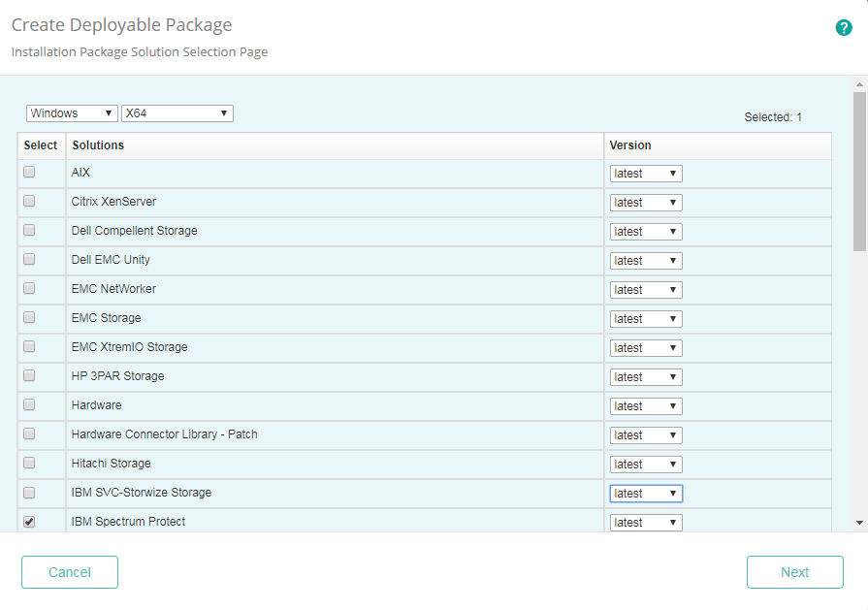The height and width of the screenshot is (610, 868).
Task: Uncheck the IBM Spectrum Protect solution
Action: pyautogui.click(x=28, y=522)
